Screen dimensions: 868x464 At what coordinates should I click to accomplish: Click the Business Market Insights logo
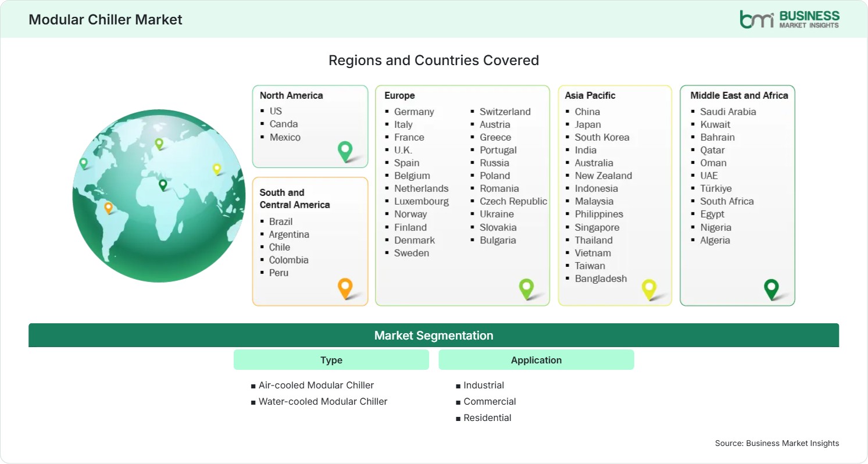pyautogui.click(x=790, y=19)
